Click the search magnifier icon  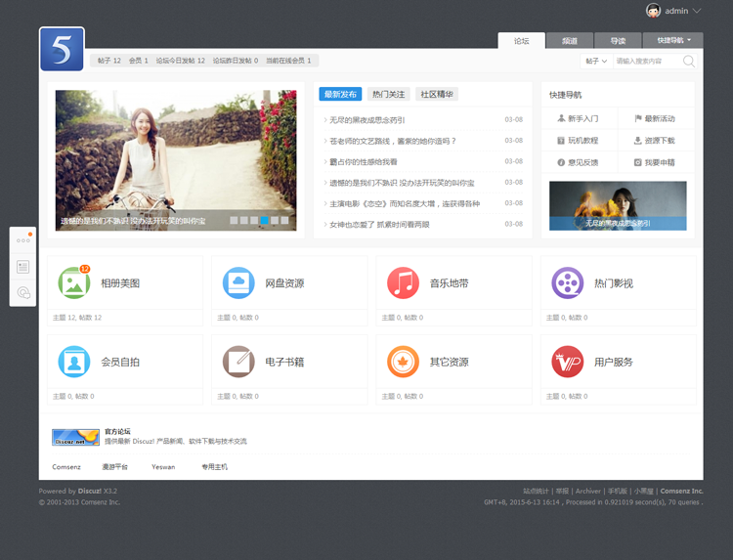[x=688, y=61]
